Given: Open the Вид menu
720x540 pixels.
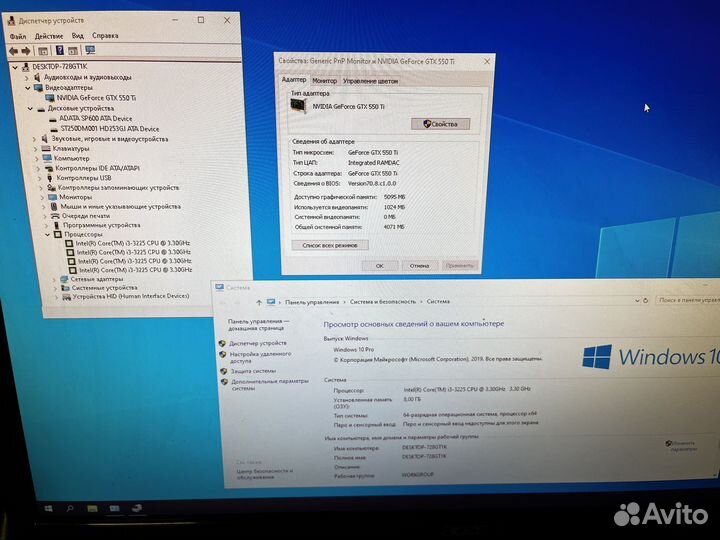Looking at the screenshot, I should pyautogui.click(x=78, y=35).
